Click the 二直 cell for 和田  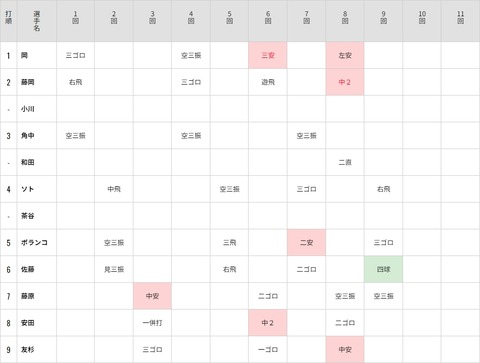[x=345, y=162]
